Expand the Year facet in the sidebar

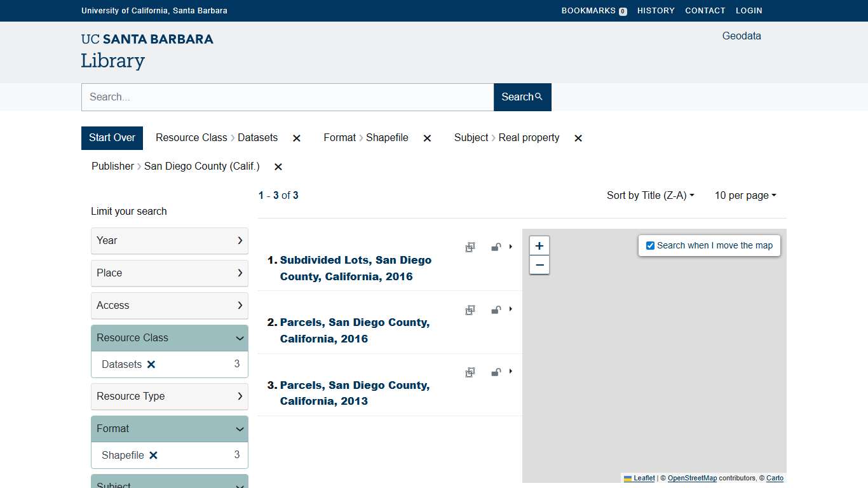[x=169, y=241]
